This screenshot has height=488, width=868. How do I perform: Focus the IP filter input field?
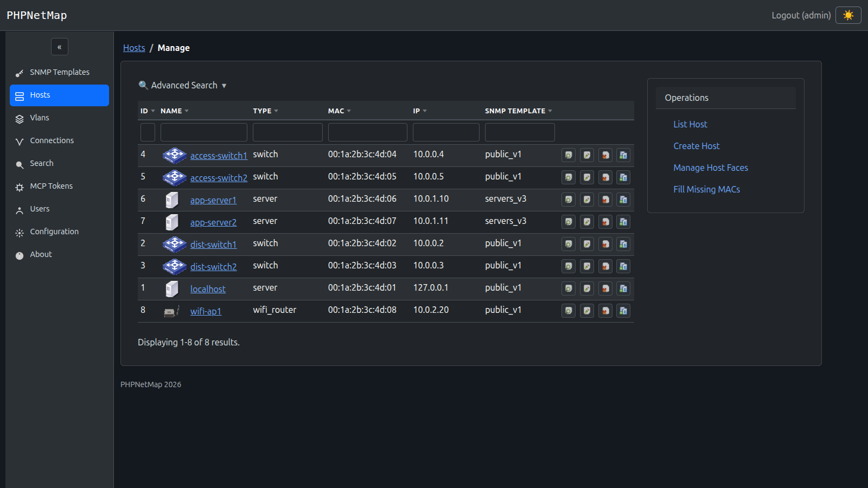coord(446,132)
